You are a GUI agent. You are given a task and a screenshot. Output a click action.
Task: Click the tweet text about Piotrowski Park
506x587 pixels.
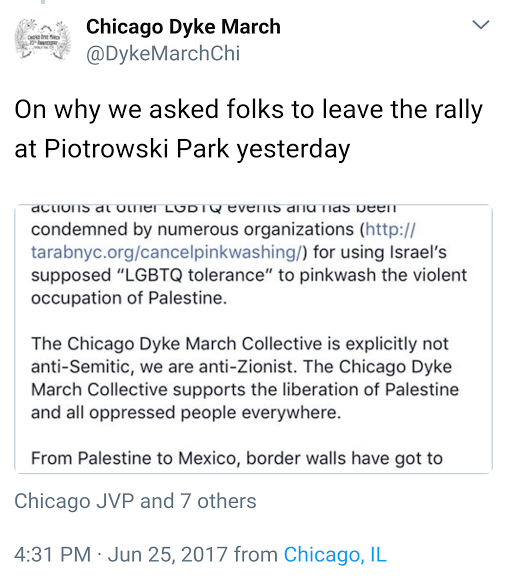pos(249,129)
